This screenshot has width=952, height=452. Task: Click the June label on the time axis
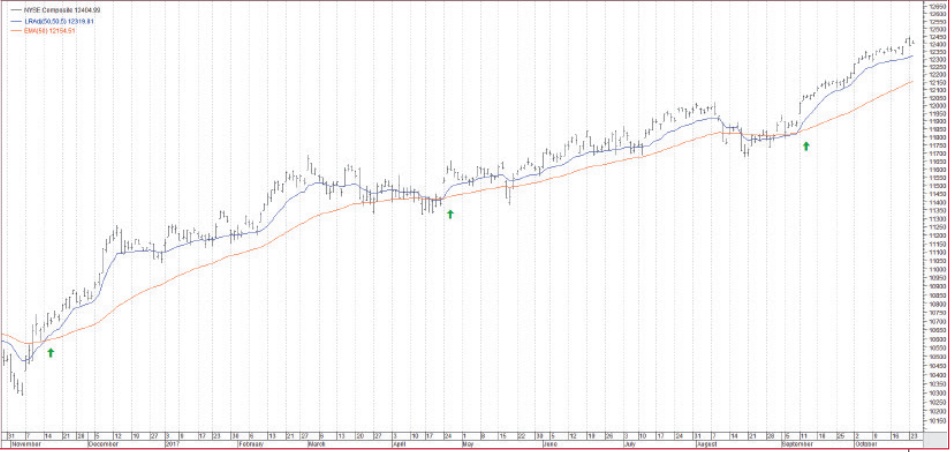[549, 442]
